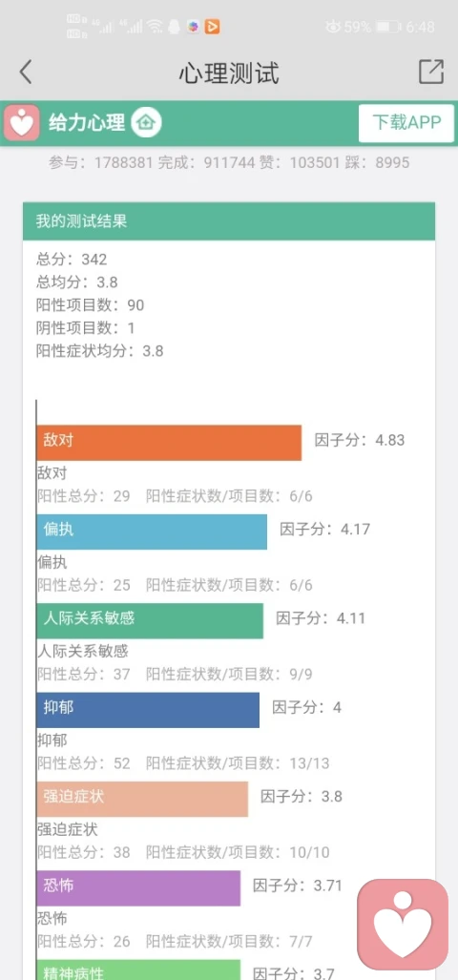Open the 给力心理 banner title
This screenshot has width=458, height=980.
tap(87, 122)
